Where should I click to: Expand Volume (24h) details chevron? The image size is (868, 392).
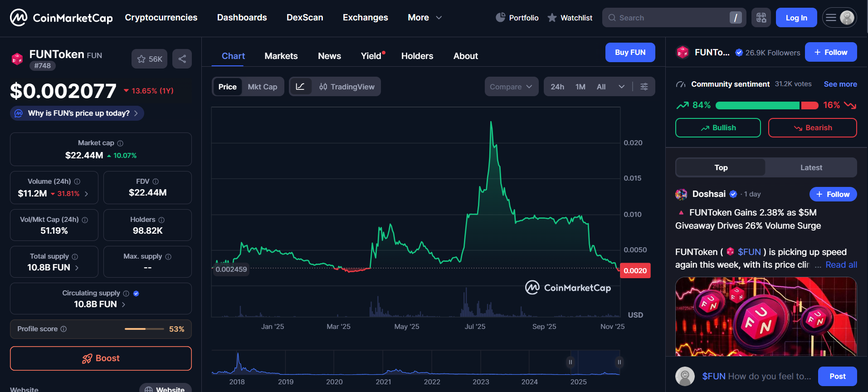(x=86, y=194)
